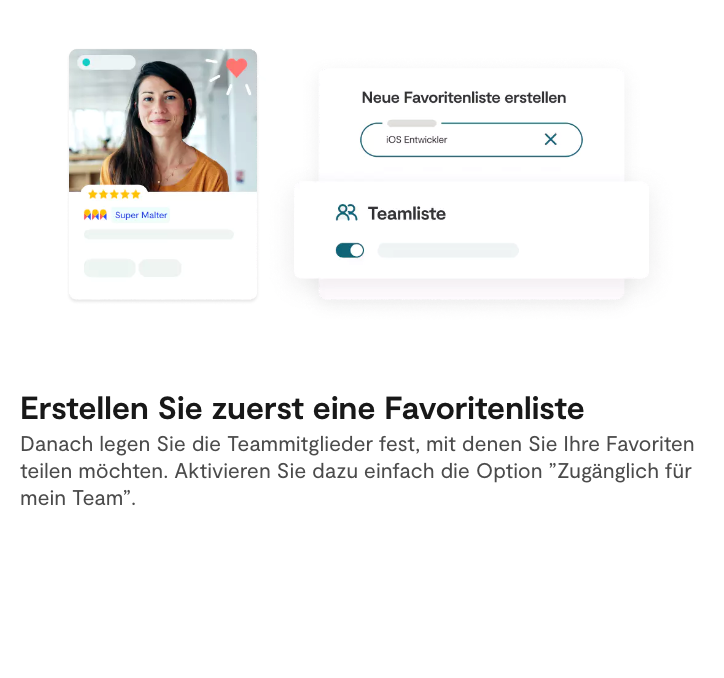
Task: Click the second grey skill tag placeholder
Action: [x=160, y=268]
